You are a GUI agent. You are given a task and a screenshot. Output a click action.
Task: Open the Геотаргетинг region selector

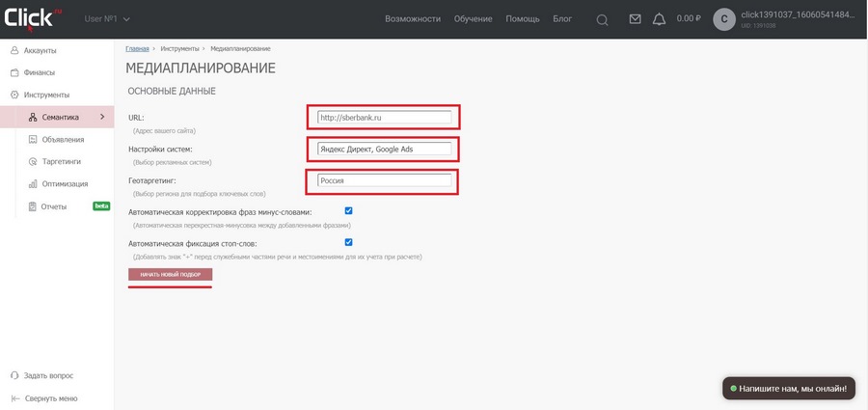click(x=384, y=180)
